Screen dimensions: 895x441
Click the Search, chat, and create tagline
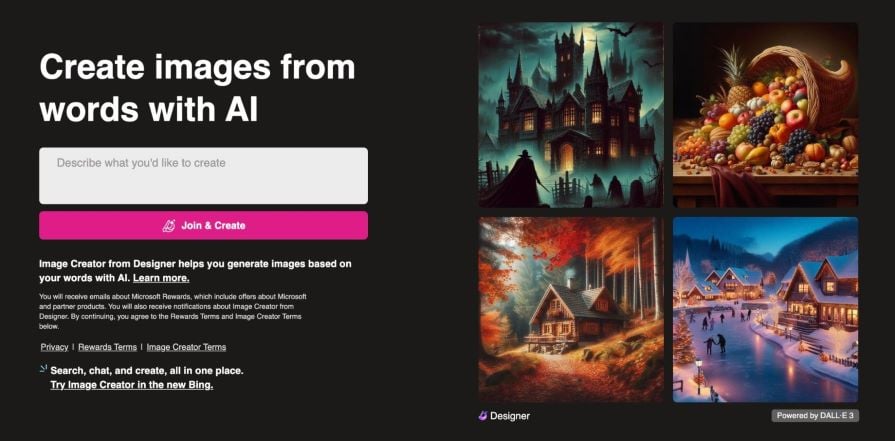coord(147,371)
